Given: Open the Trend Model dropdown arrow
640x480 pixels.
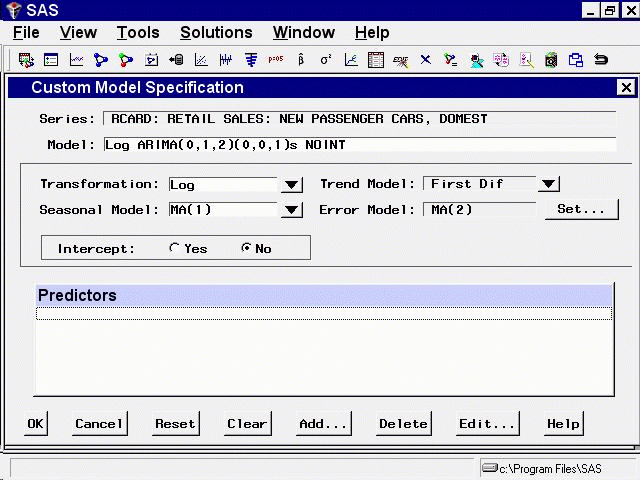Looking at the screenshot, I should pyautogui.click(x=549, y=184).
